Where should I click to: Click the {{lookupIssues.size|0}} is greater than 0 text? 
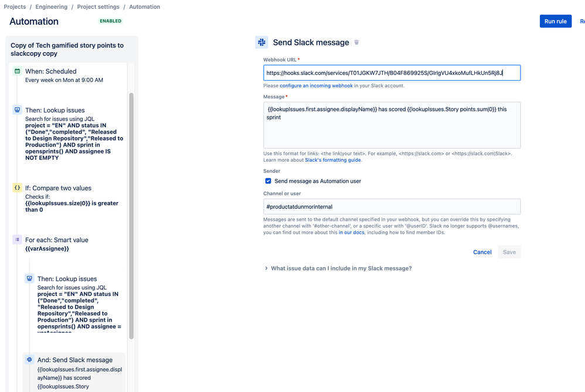pos(72,206)
